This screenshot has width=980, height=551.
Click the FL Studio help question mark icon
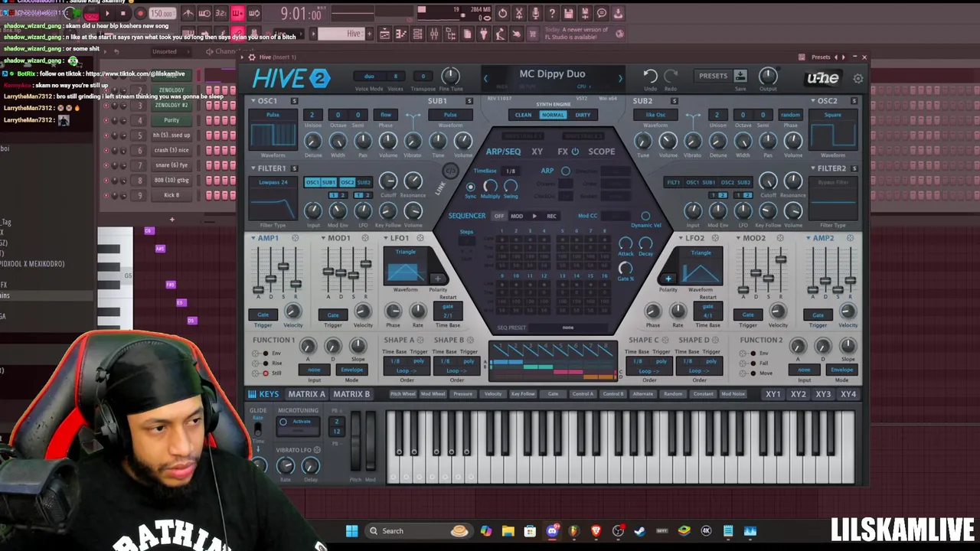point(551,13)
